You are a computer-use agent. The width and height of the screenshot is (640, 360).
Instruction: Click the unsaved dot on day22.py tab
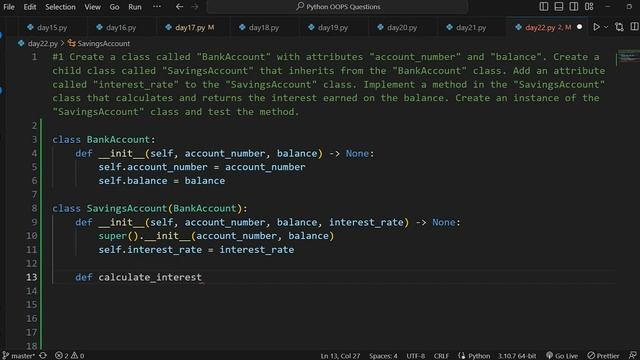579,27
